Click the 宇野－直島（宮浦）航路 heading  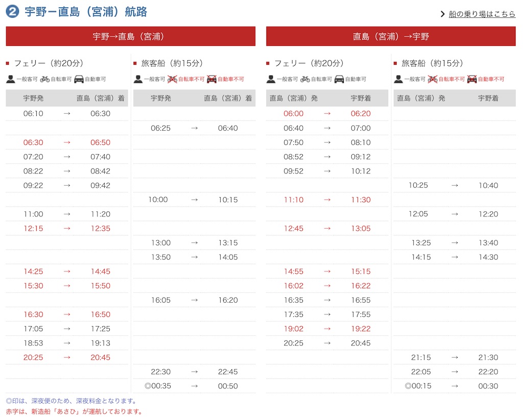[86, 12]
